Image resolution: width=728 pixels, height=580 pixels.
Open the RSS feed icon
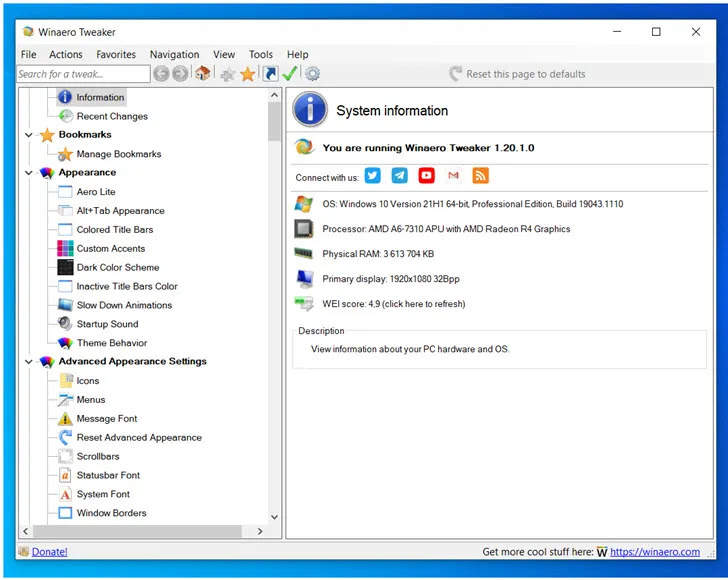pyautogui.click(x=481, y=176)
